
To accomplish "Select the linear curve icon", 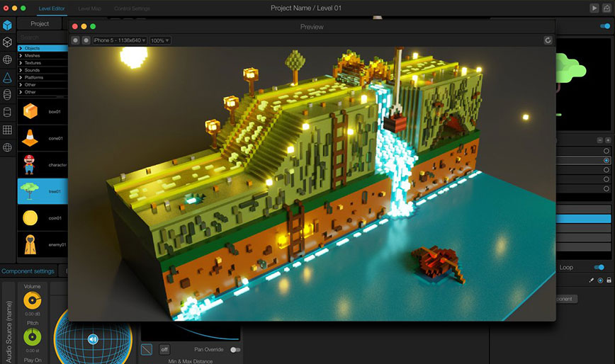I will (x=146, y=349).
